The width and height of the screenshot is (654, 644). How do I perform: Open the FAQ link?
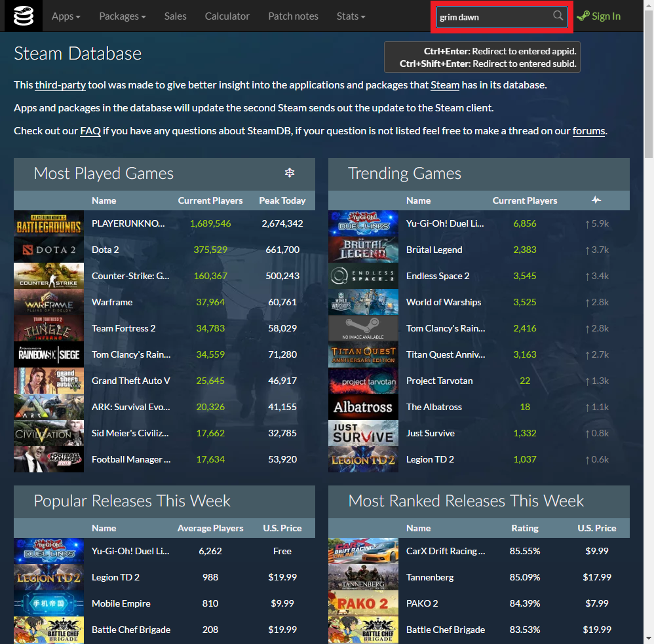point(90,130)
